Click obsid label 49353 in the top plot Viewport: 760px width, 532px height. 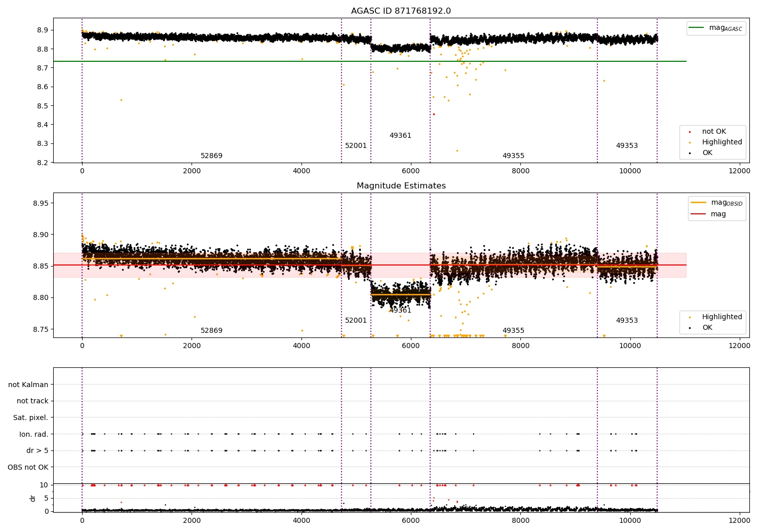[x=627, y=146]
